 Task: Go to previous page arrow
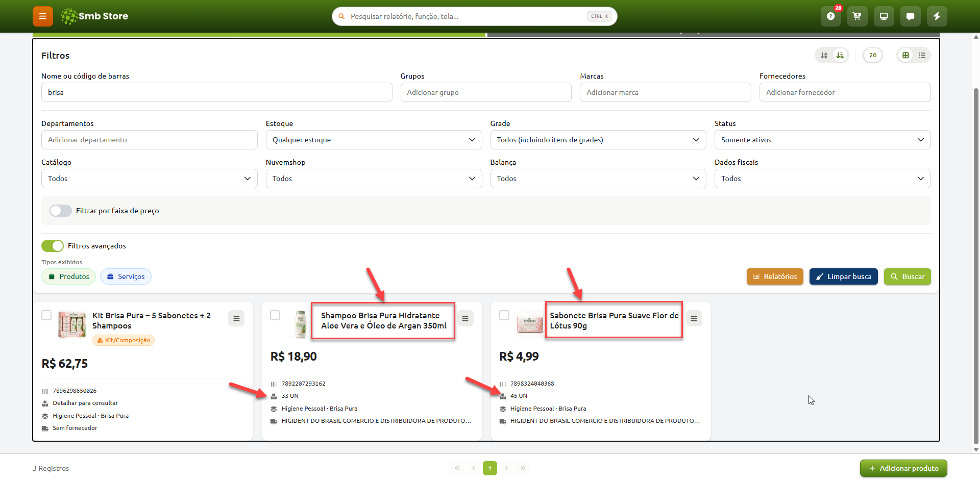[474, 468]
